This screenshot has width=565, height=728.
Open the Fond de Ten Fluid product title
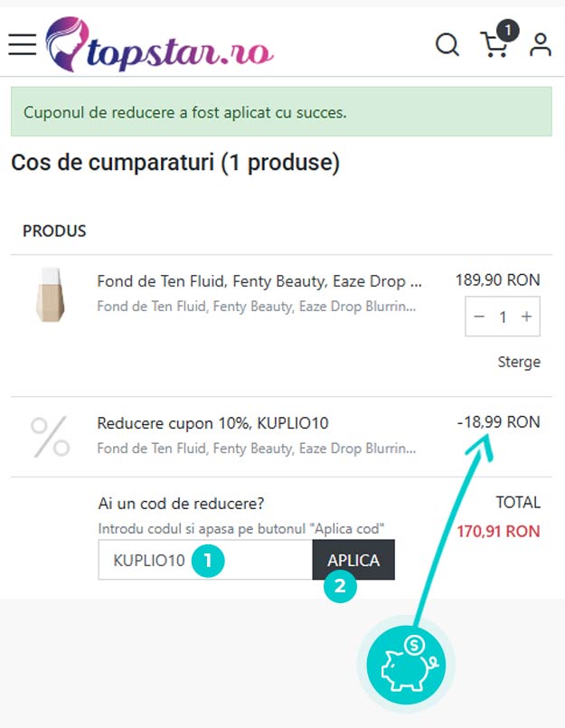point(259,281)
